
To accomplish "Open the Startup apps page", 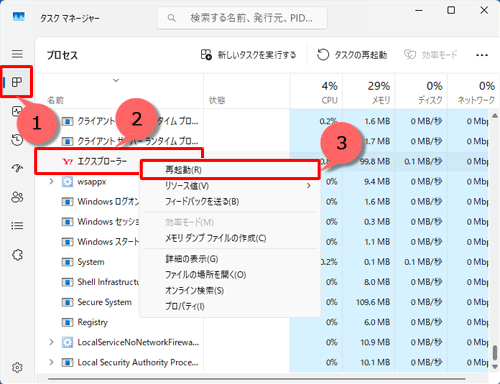I will 17,168.
